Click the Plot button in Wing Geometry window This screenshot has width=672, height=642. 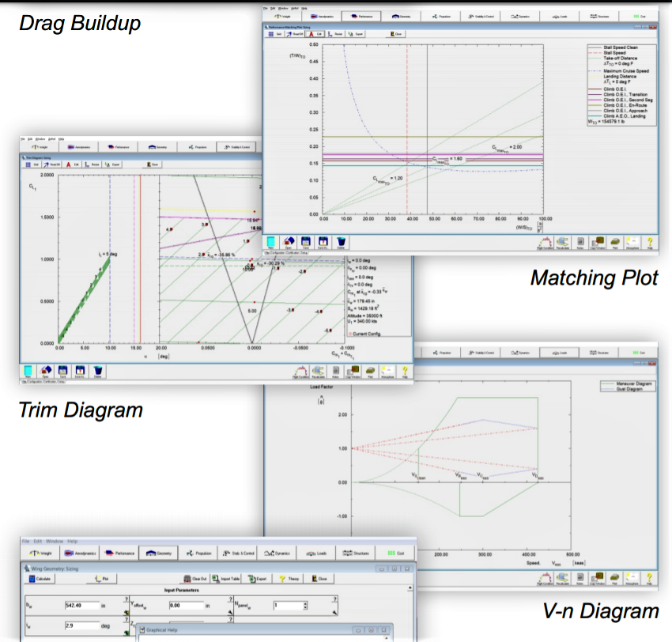101,579
